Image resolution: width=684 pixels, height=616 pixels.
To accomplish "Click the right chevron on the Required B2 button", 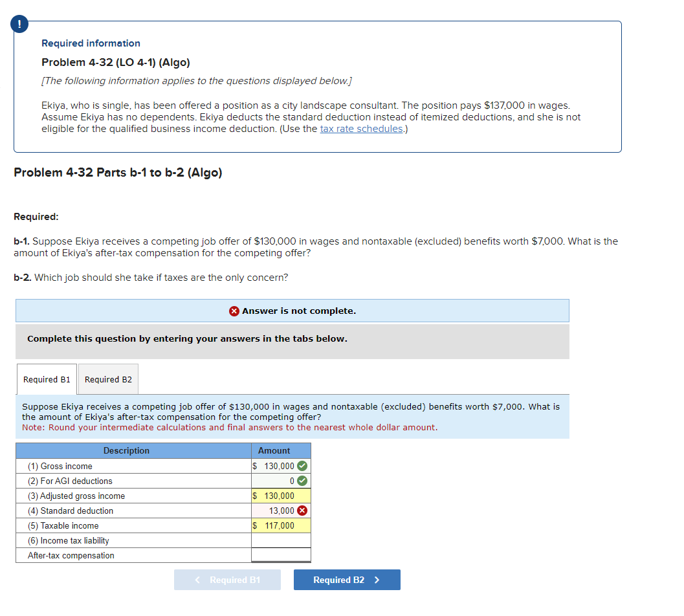I will pos(376,580).
